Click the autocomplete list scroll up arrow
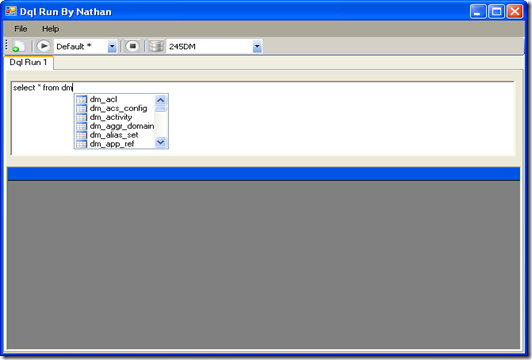This screenshot has height=360, width=532. click(x=160, y=100)
